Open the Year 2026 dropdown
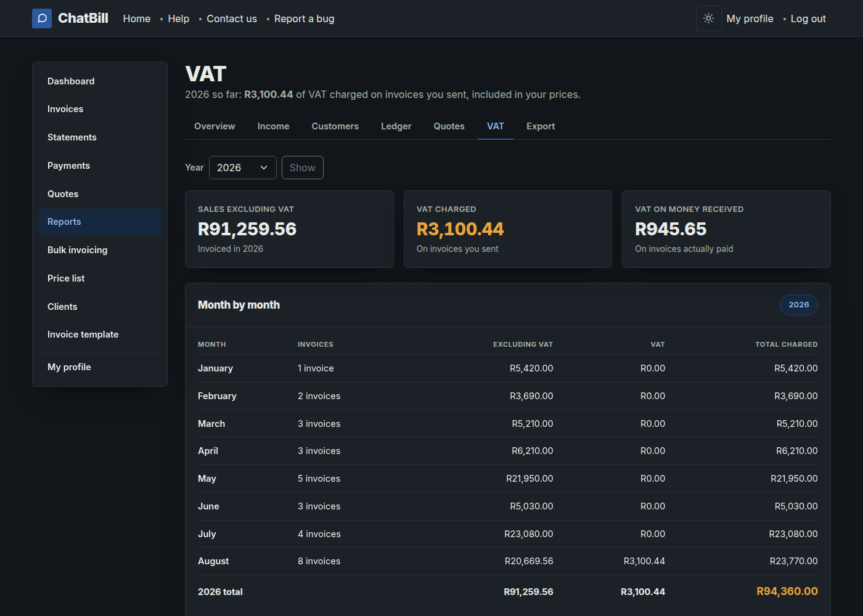This screenshot has width=863, height=616. (243, 168)
